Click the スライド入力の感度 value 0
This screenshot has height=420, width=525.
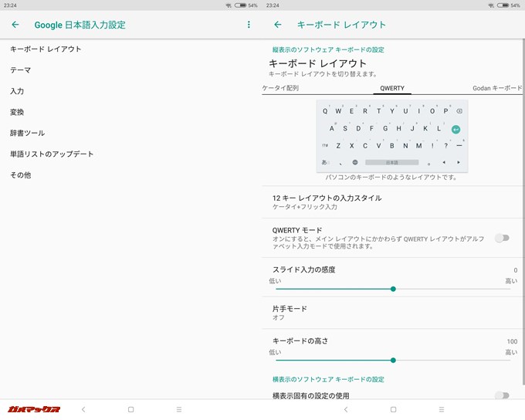[516, 270]
